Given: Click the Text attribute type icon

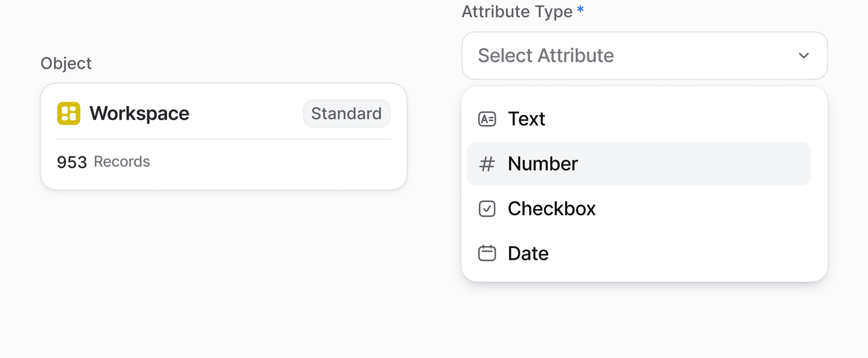Looking at the screenshot, I should 487,119.
